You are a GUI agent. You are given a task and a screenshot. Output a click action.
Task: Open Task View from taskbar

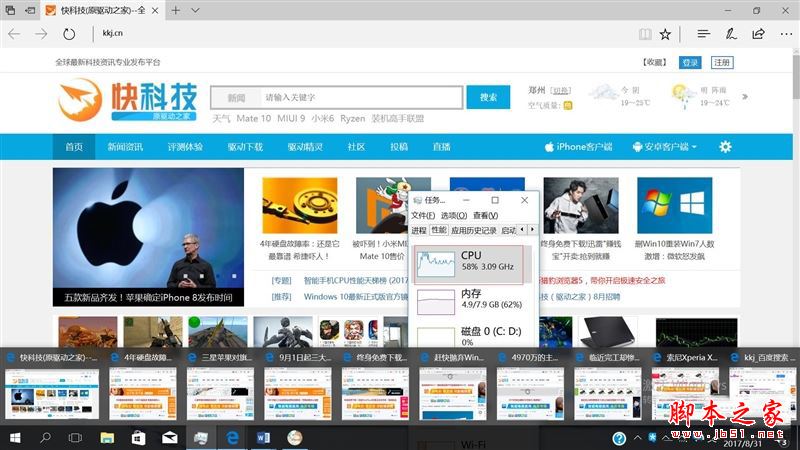(x=76, y=438)
